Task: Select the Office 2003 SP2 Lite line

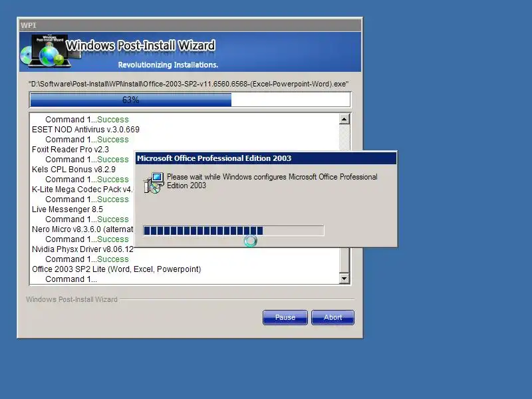Action: [116, 269]
